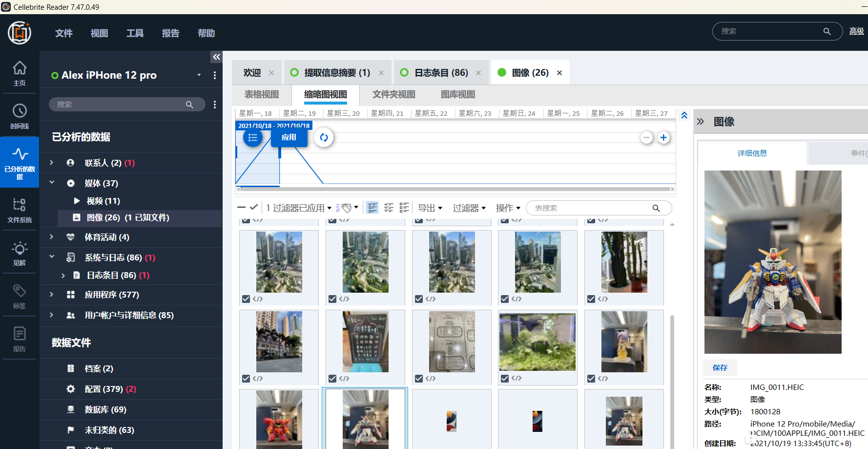The image size is (868, 449).
Task: Collapse the 媒体 (37) tree node
Action: point(52,183)
